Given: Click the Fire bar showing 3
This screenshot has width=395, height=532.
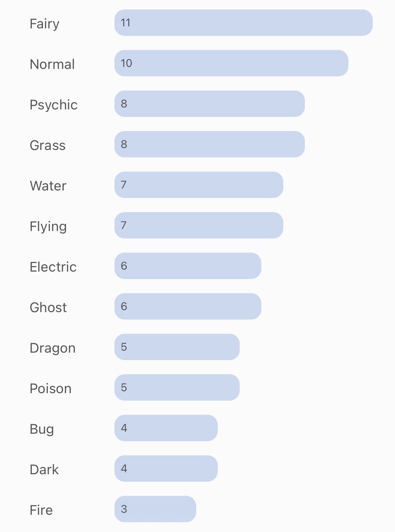Looking at the screenshot, I should (x=155, y=509).
